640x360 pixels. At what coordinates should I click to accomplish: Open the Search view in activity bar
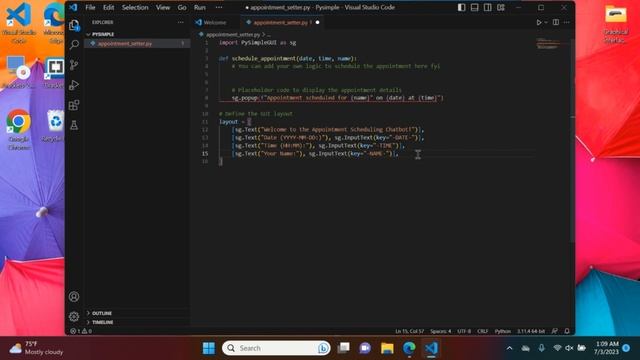point(74,44)
